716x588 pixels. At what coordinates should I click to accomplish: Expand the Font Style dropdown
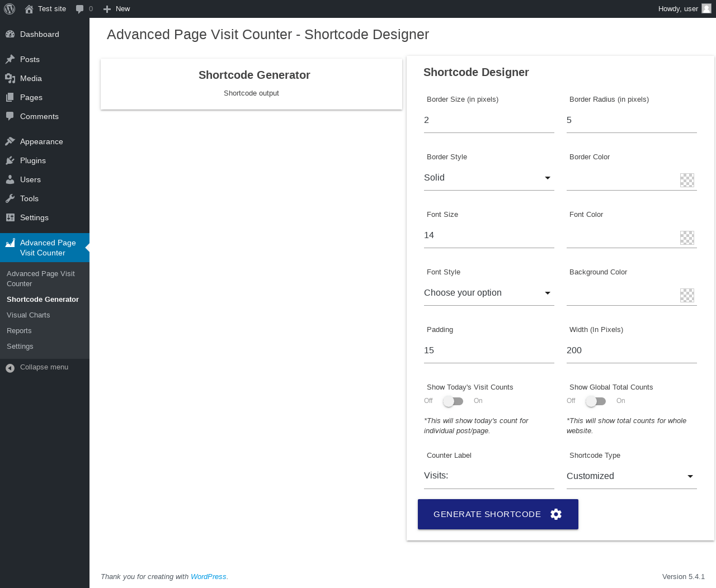tap(488, 293)
